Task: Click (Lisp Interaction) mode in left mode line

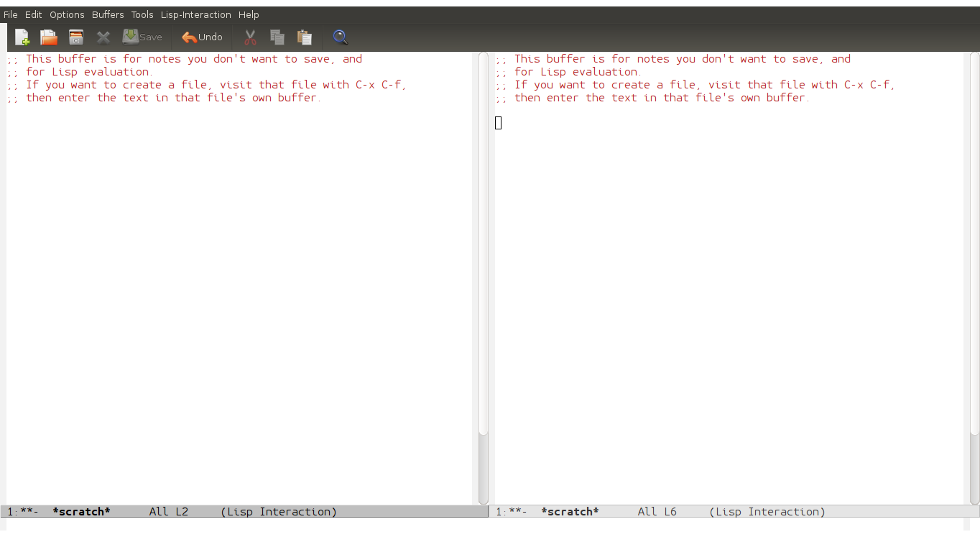Action: (x=279, y=512)
